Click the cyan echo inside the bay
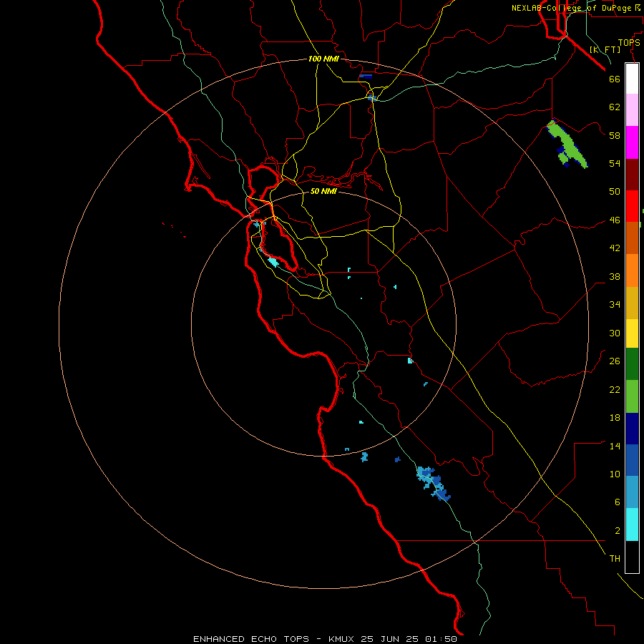This screenshot has height=644, width=644. [273, 262]
